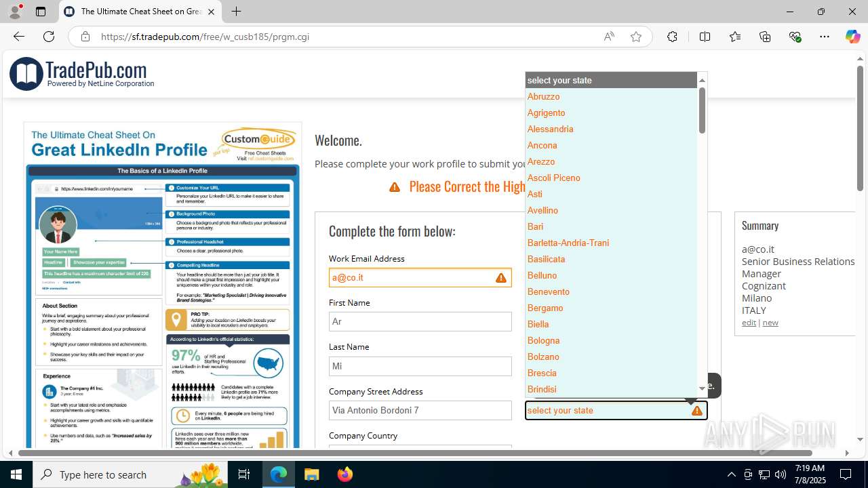Choose Bologna option
The width and height of the screenshot is (868, 488).
pos(611,340)
